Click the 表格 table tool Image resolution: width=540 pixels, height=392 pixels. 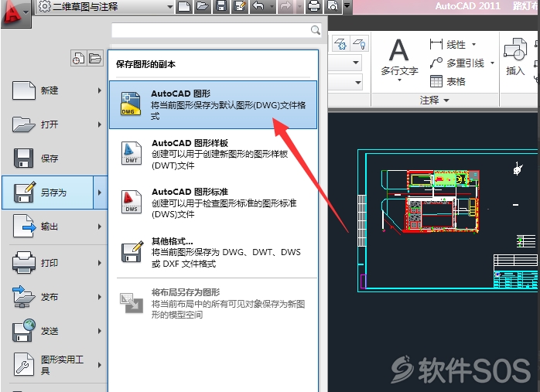448,81
